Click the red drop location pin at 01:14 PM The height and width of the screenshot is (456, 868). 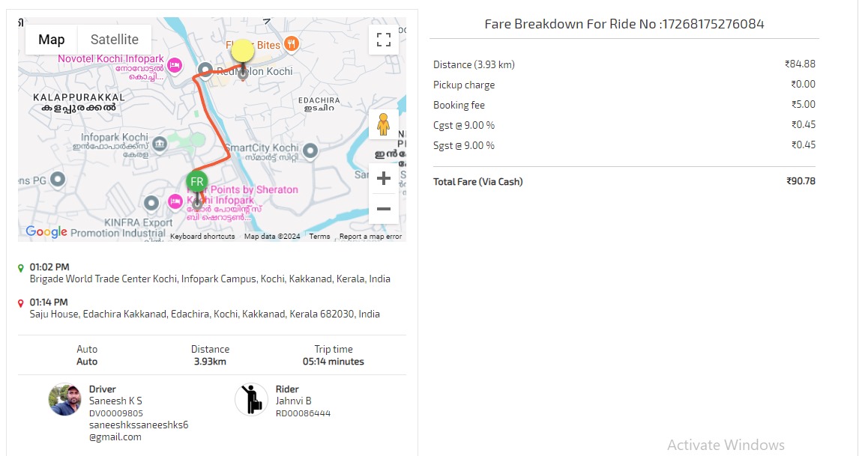(21, 303)
